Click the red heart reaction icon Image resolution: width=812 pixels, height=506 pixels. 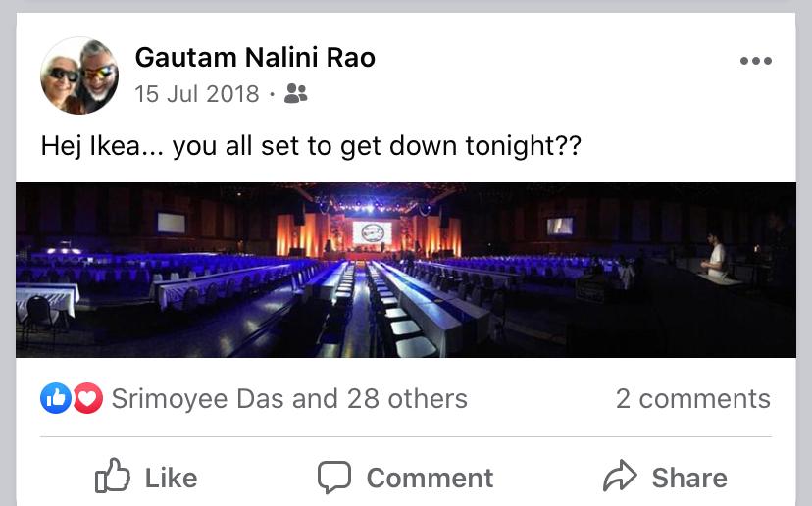point(87,398)
